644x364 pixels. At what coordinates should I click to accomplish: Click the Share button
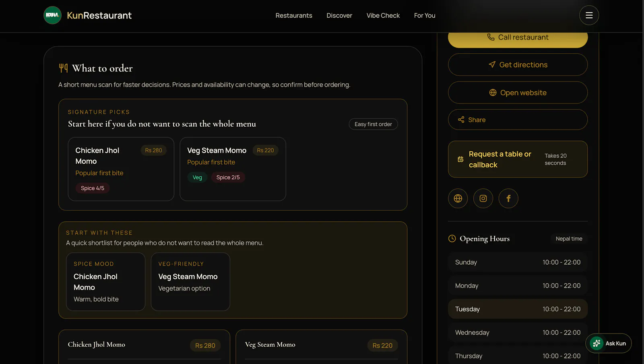pyautogui.click(x=518, y=119)
